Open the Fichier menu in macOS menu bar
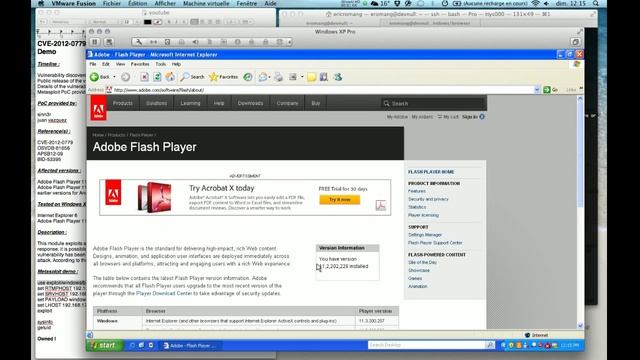Screen dimensions: 640x360 click(111, 3)
